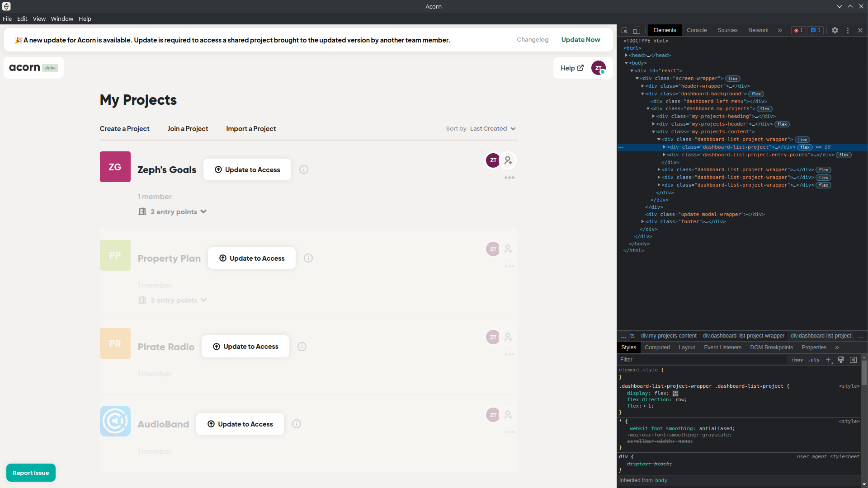Image resolution: width=868 pixels, height=488 pixels.
Task: Open the more options three-dot DevTools menu
Action: click(848, 30)
